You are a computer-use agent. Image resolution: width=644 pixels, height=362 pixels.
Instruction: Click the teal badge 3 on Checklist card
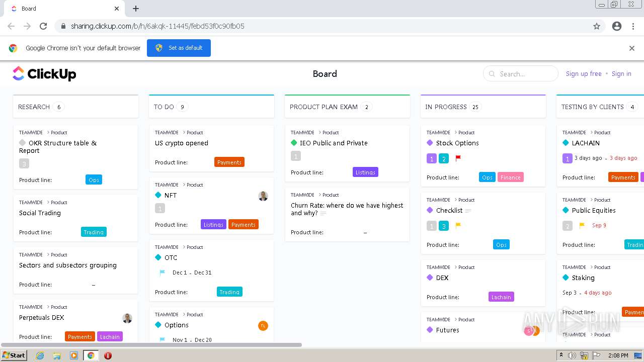tap(444, 226)
